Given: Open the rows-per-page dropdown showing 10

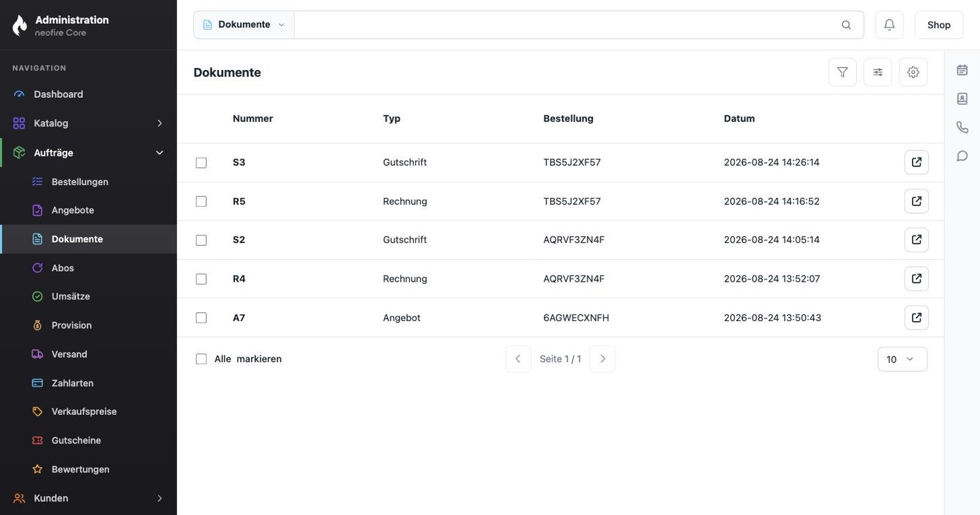Looking at the screenshot, I should 902,359.
